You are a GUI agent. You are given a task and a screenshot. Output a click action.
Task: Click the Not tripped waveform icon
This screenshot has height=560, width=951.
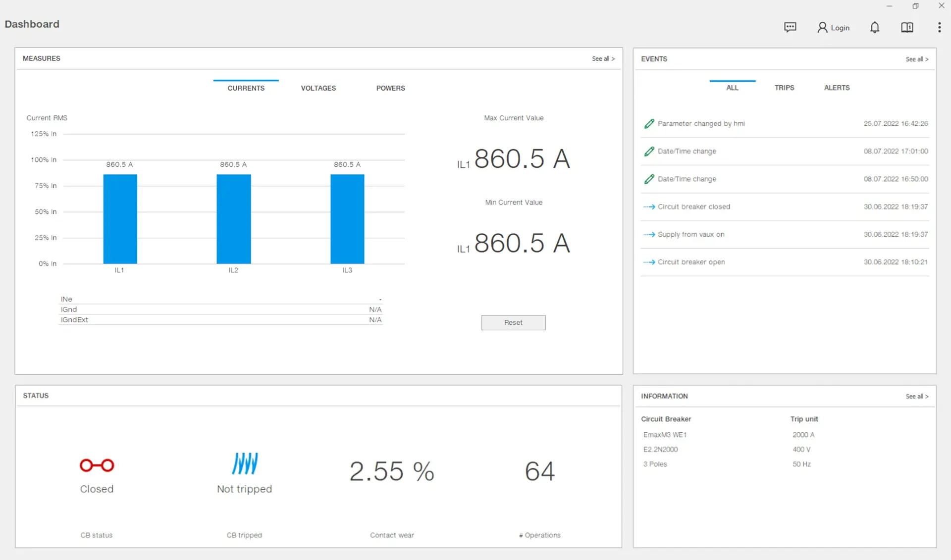[244, 463]
